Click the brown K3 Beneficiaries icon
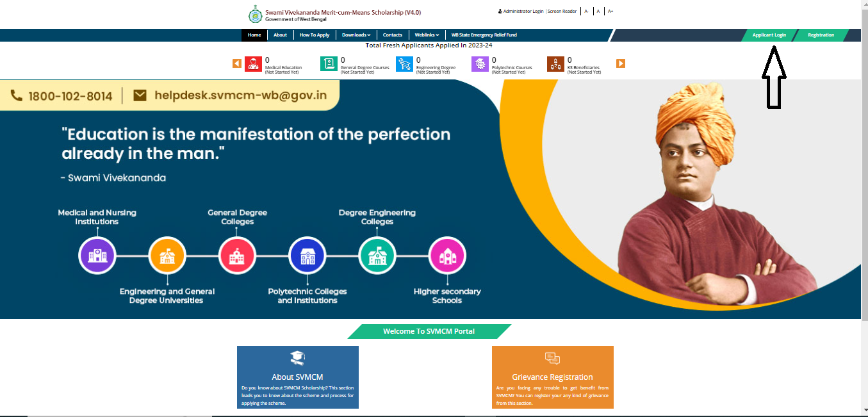Image resolution: width=868 pixels, height=417 pixels. (x=555, y=64)
